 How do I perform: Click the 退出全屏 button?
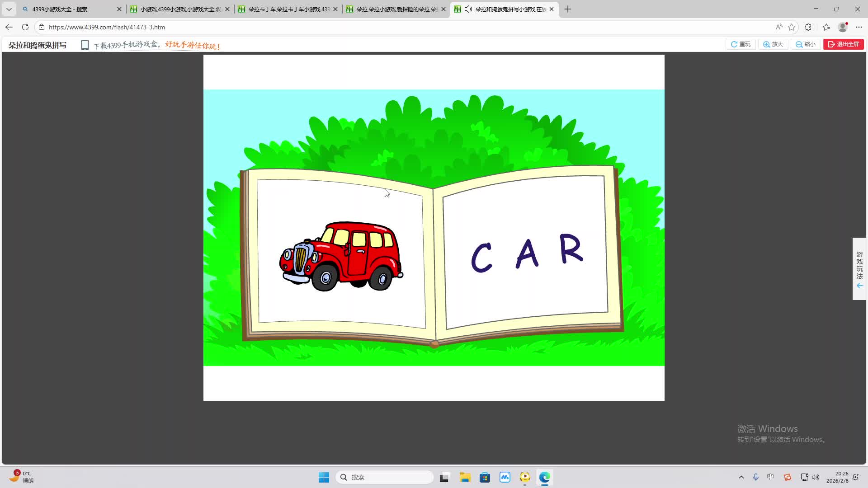843,44
